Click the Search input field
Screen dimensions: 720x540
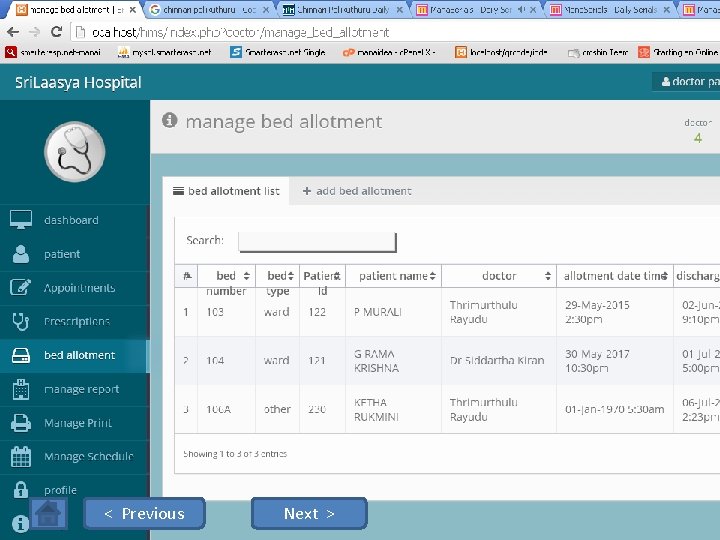317,242
